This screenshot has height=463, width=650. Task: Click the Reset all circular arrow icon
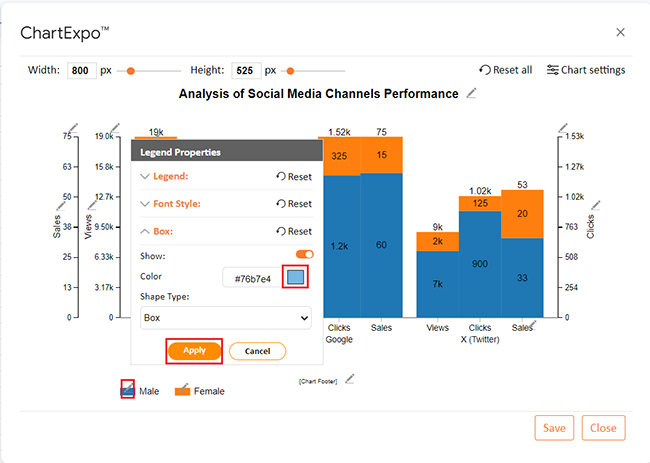point(485,70)
